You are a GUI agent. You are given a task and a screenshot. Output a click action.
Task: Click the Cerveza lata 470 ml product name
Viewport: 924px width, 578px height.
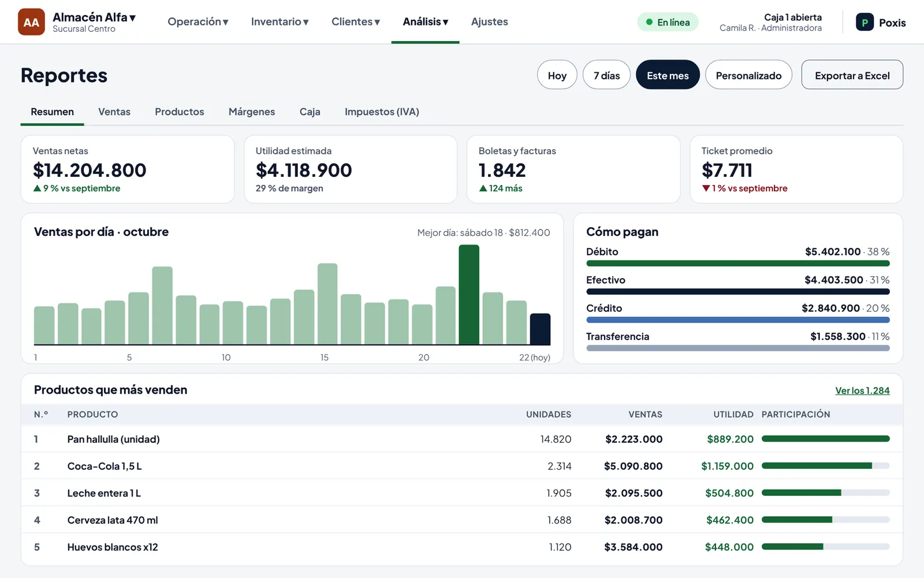(113, 520)
